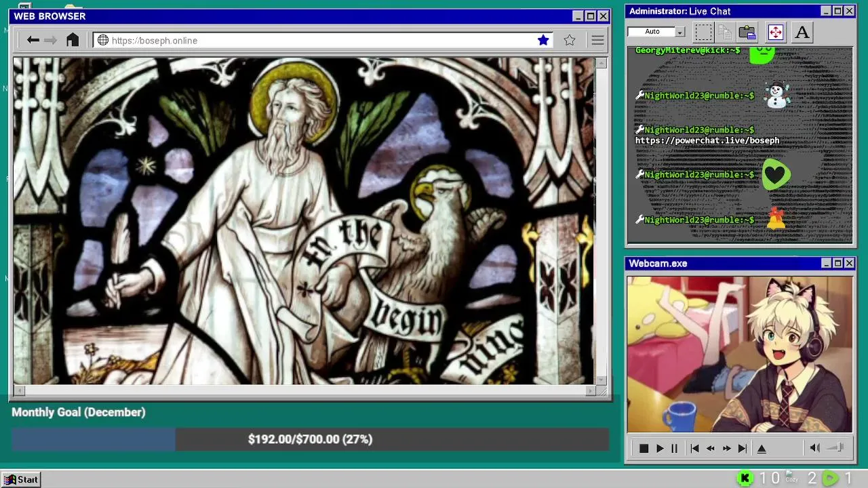Pause the Webcam.exe player
868x488 pixels.
674,448
